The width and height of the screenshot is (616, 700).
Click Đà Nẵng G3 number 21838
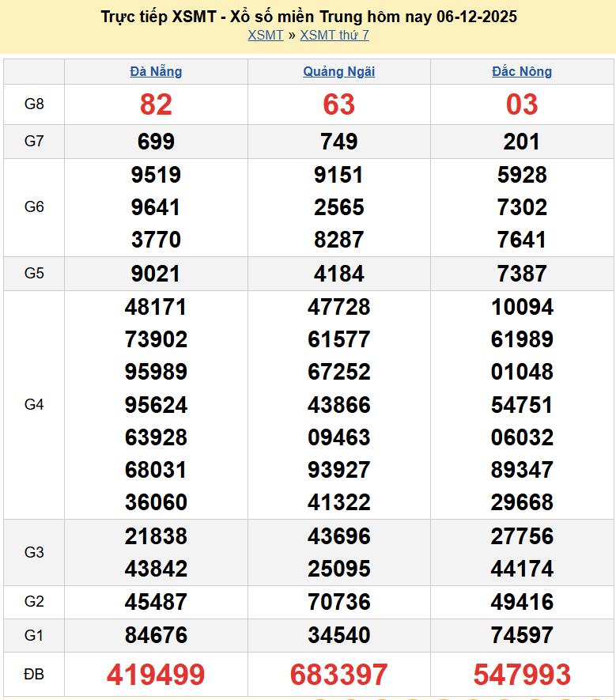[156, 536]
